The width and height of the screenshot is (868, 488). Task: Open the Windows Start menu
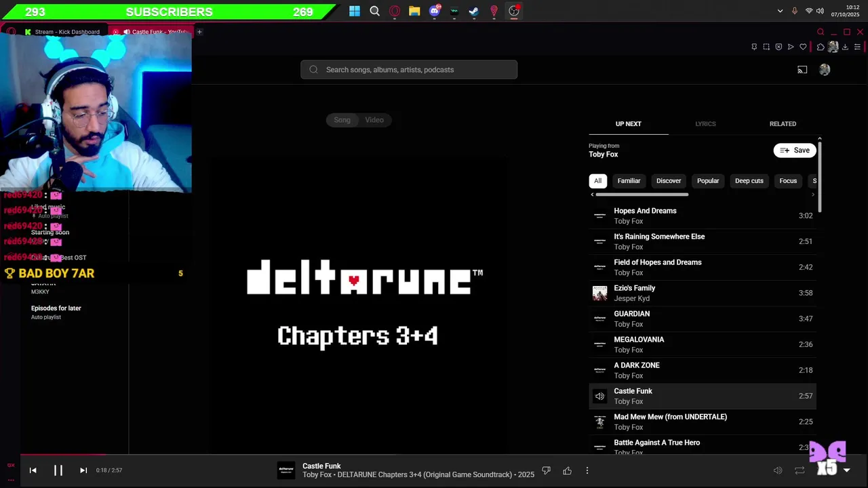[x=355, y=11]
